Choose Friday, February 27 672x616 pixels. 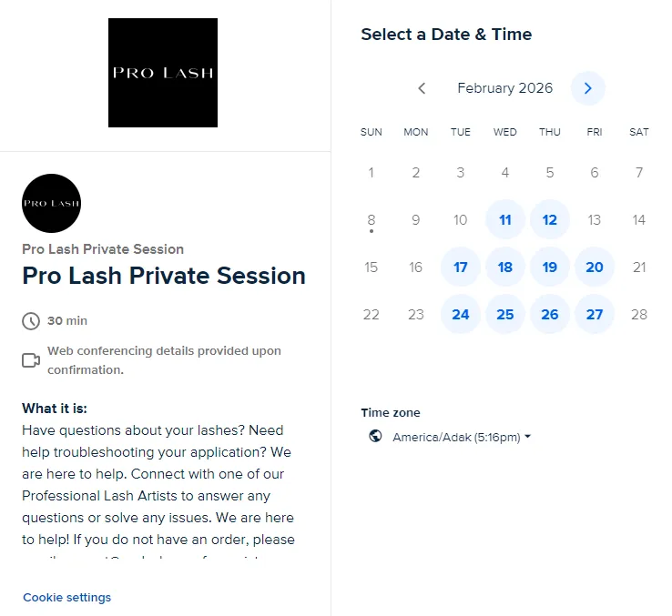point(595,315)
